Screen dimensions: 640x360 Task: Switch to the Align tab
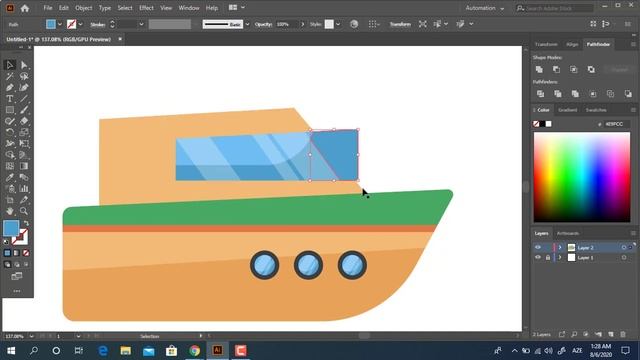point(572,44)
